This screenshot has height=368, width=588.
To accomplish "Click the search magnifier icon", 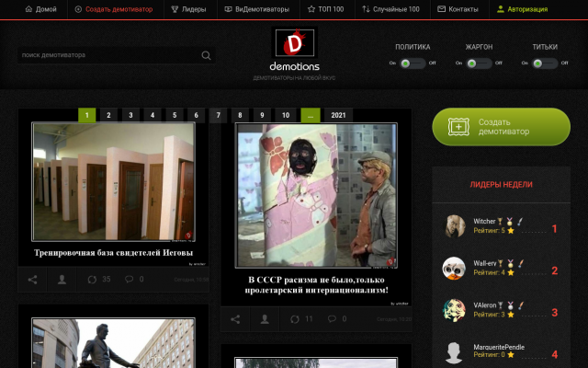I will (x=206, y=55).
